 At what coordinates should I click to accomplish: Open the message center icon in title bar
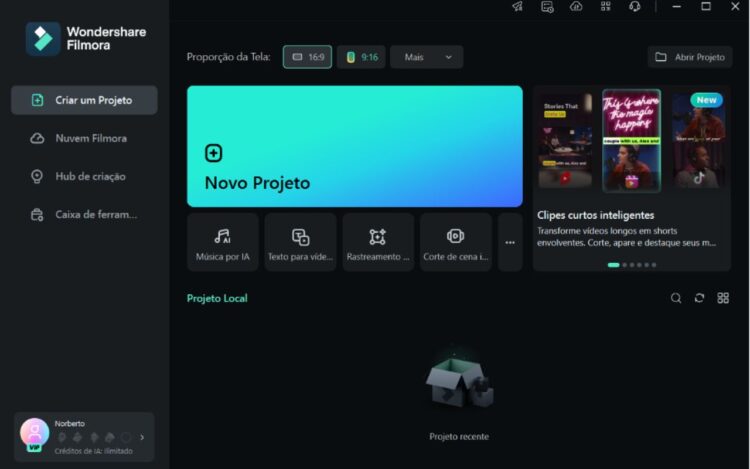547,6
